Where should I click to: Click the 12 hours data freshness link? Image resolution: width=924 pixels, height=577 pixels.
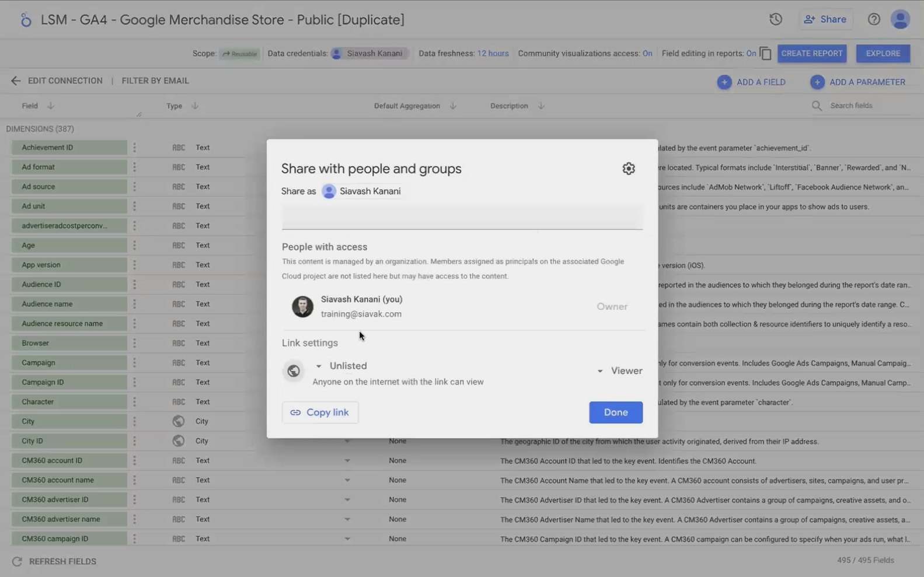493,54
